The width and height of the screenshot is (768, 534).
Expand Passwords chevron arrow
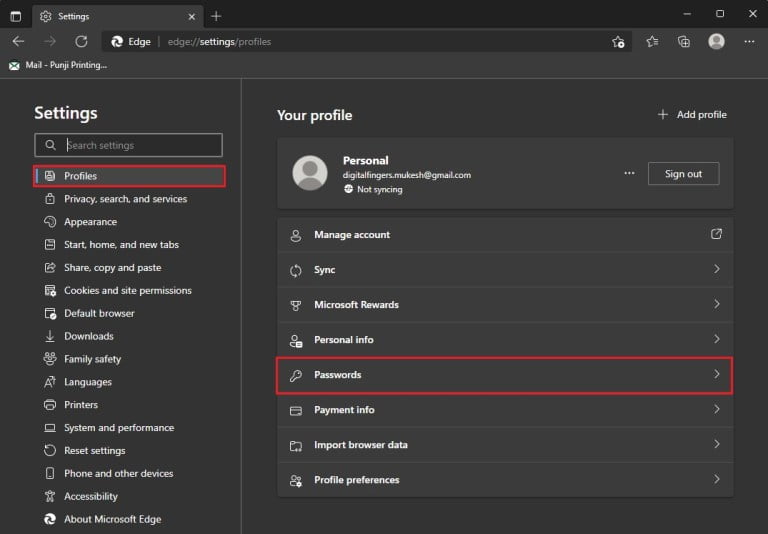717,374
